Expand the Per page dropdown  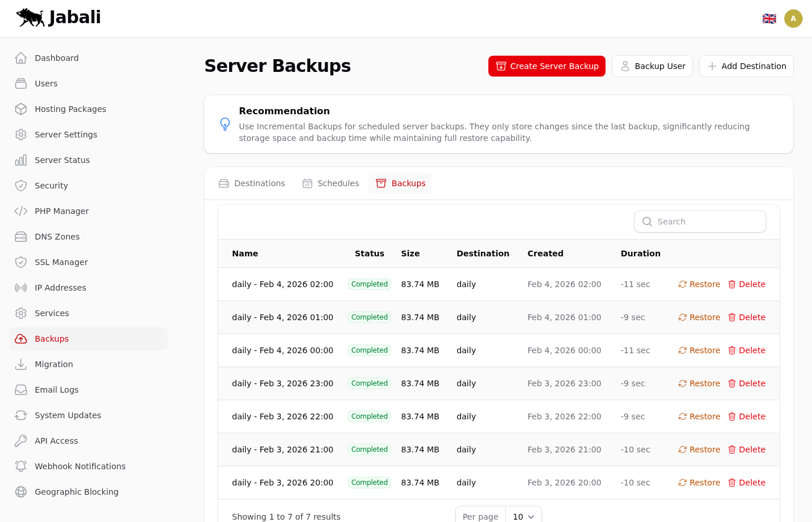(x=523, y=516)
